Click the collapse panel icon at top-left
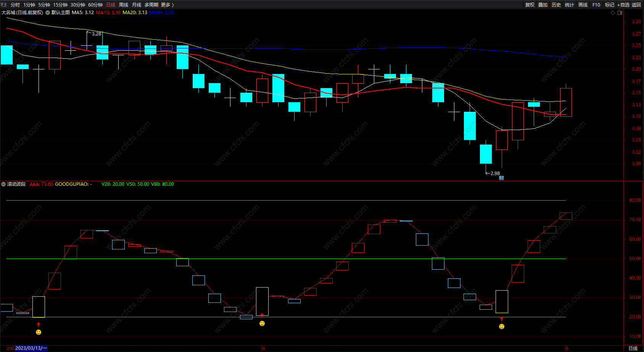 4,5
